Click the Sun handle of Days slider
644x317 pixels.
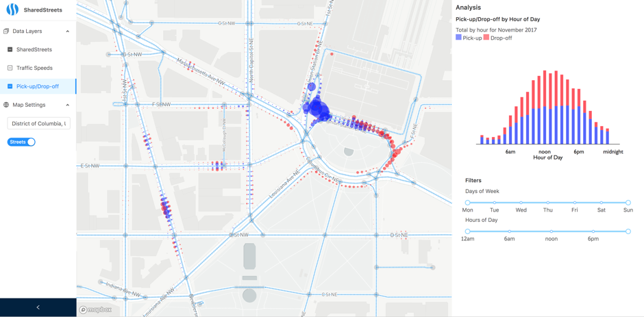pyautogui.click(x=628, y=203)
